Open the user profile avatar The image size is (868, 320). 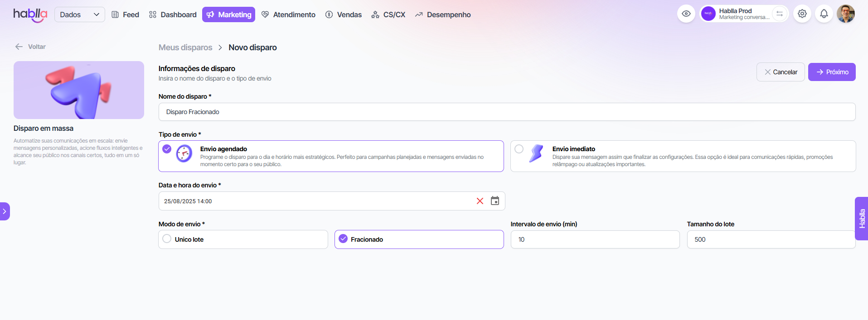[845, 14]
